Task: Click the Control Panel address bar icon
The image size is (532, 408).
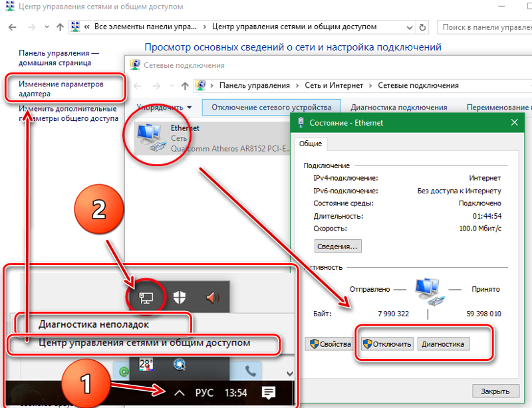Action: point(75,27)
